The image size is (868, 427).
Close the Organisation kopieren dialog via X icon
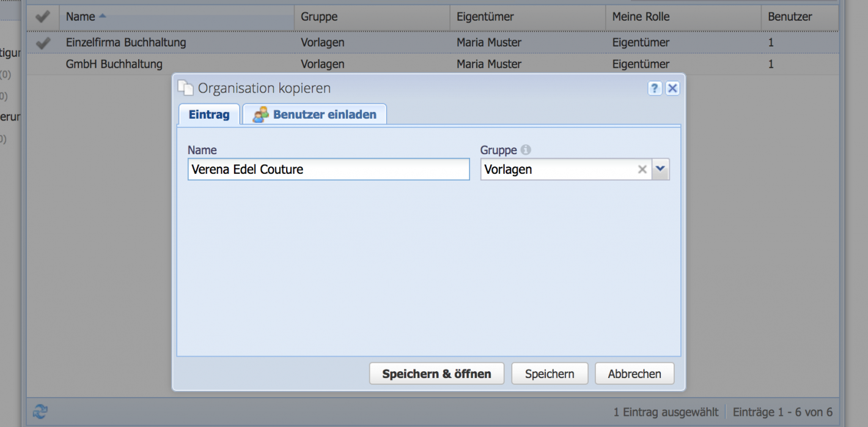[672, 88]
